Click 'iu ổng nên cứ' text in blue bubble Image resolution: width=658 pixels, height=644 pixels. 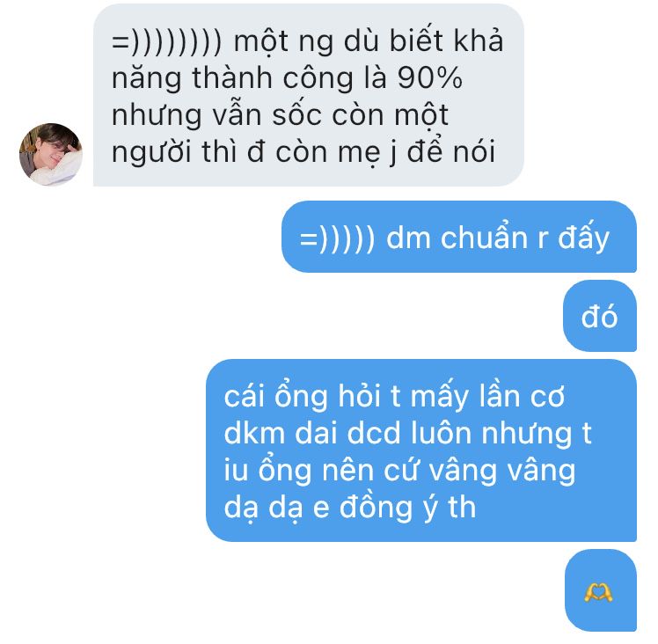(x=321, y=470)
